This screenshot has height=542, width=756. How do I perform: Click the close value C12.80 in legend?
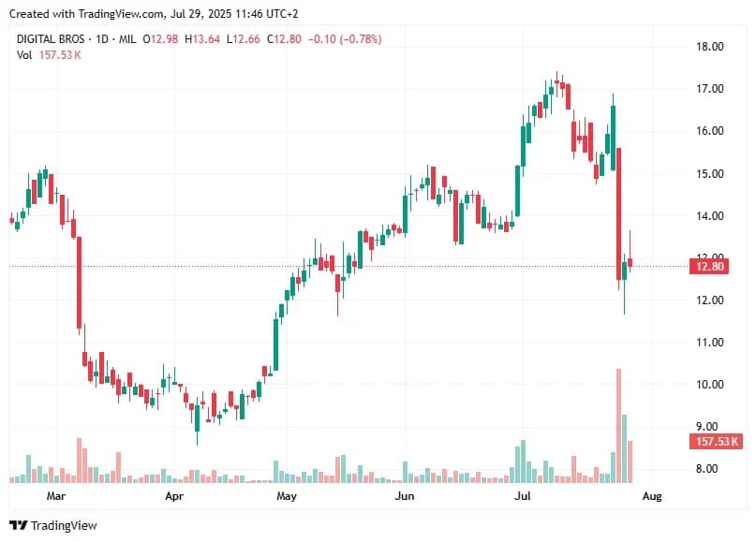coord(284,39)
